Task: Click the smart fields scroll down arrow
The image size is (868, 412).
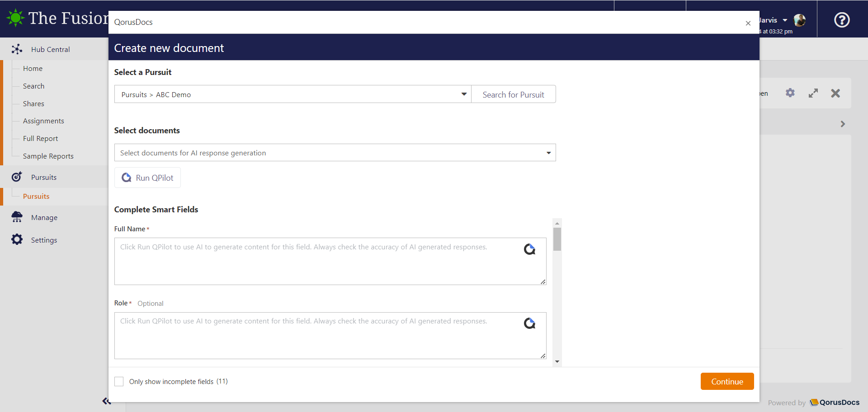Action: click(557, 361)
